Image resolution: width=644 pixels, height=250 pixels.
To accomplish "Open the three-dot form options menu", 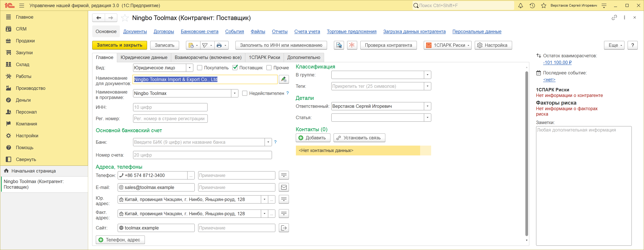I will [624, 17].
